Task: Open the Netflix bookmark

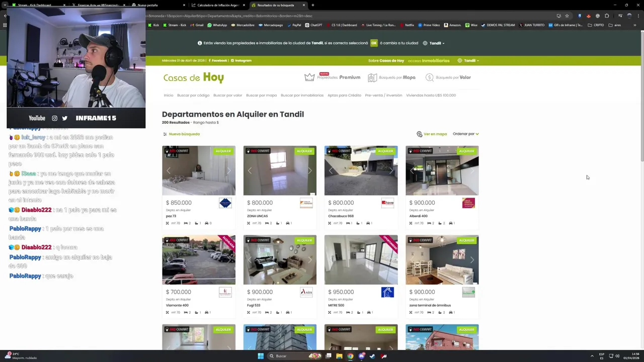Action: 407,25
